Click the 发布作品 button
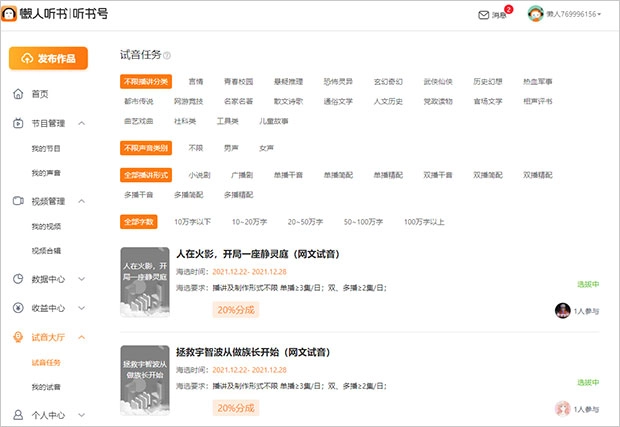 click(x=49, y=59)
